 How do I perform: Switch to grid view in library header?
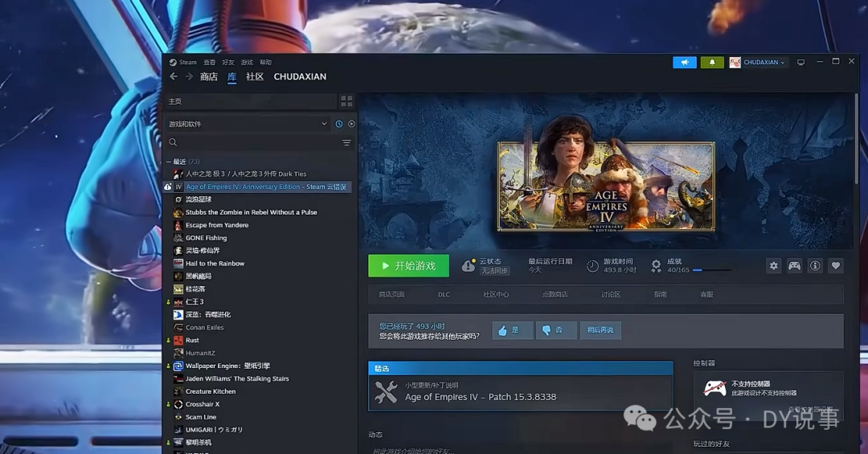click(346, 101)
